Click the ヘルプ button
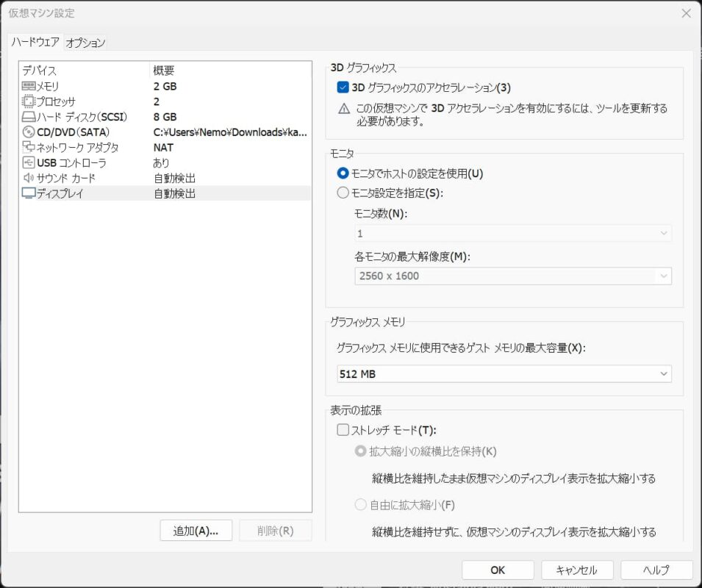 pyautogui.click(x=655, y=570)
